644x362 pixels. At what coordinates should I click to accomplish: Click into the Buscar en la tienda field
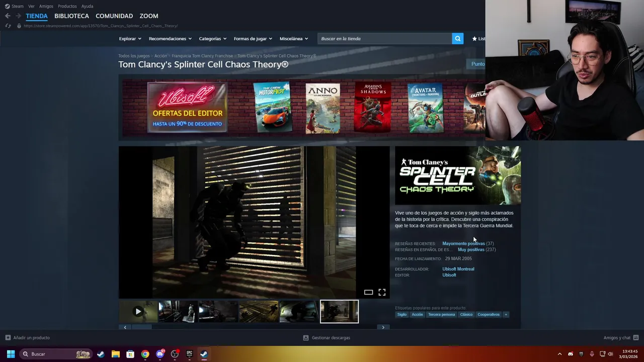point(384,39)
